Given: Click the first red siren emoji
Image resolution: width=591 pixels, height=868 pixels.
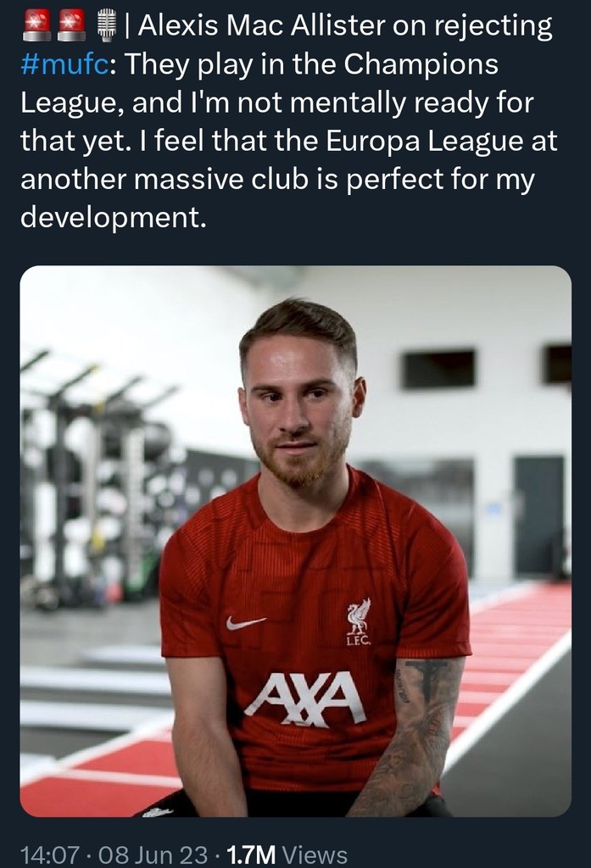Looking at the screenshot, I should tap(36, 26).
